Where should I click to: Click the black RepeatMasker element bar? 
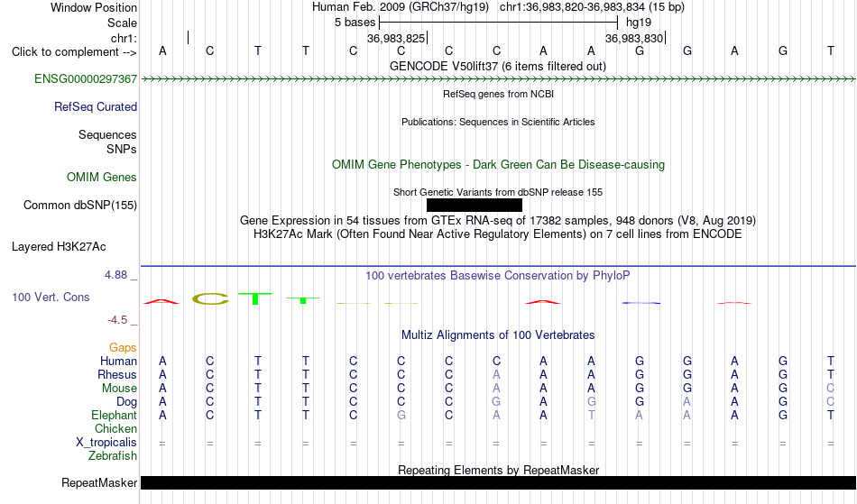click(499, 482)
